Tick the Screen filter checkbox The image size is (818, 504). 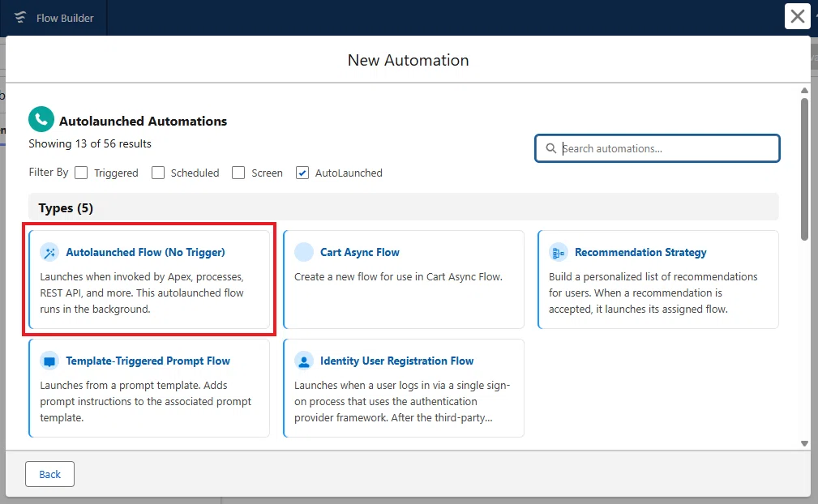point(238,173)
